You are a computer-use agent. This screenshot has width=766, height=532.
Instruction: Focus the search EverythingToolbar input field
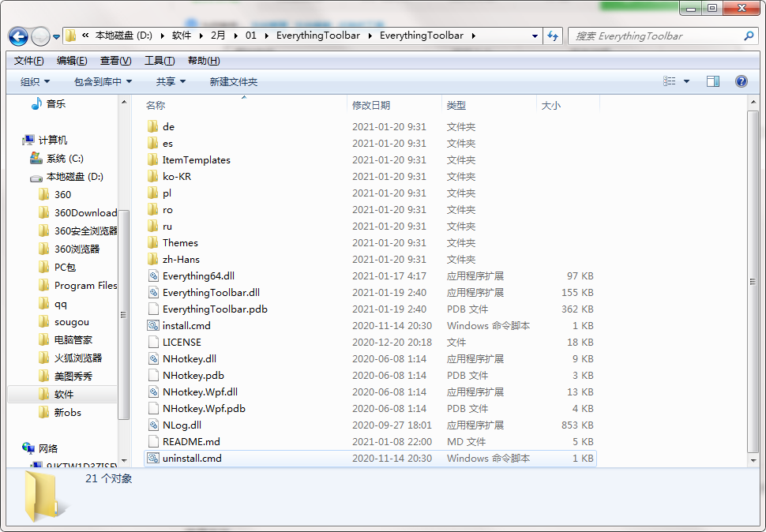pyautogui.click(x=657, y=36)
